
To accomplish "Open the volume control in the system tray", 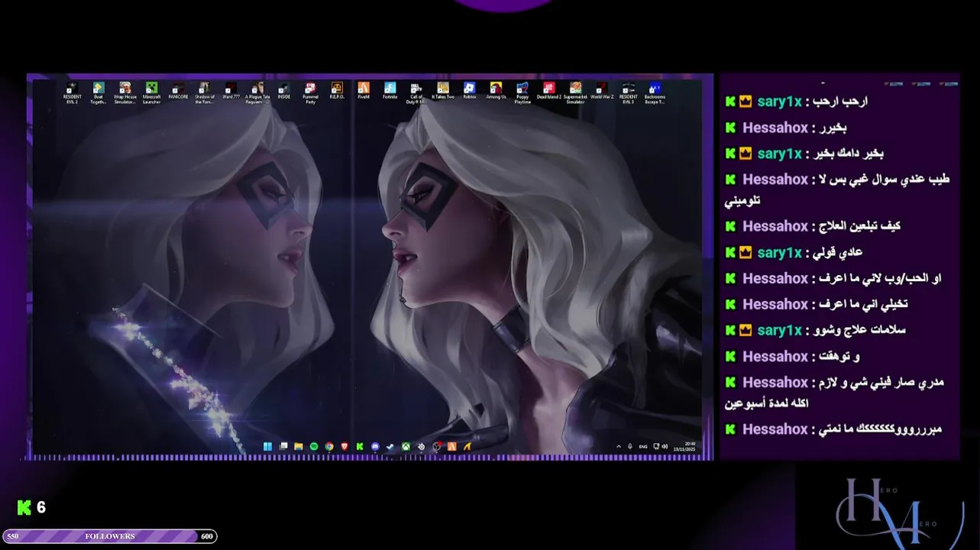I will [x=665, y=446].
